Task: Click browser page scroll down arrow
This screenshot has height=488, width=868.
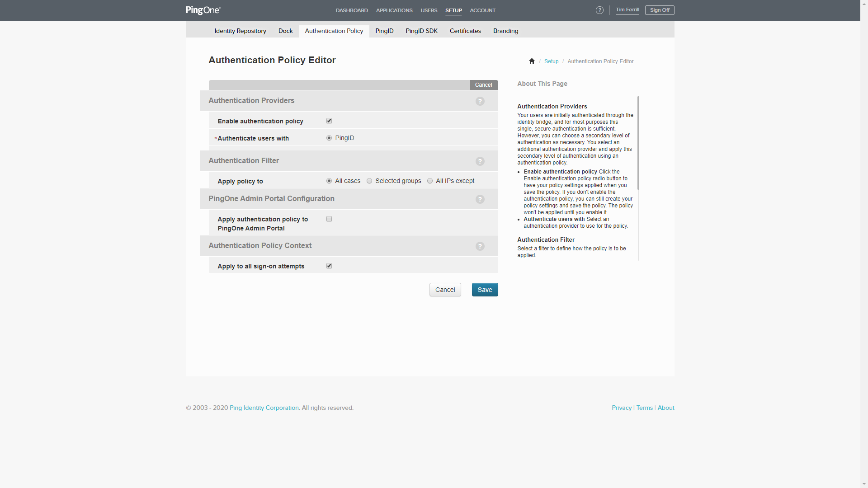Action: click(x=864, y=484)
